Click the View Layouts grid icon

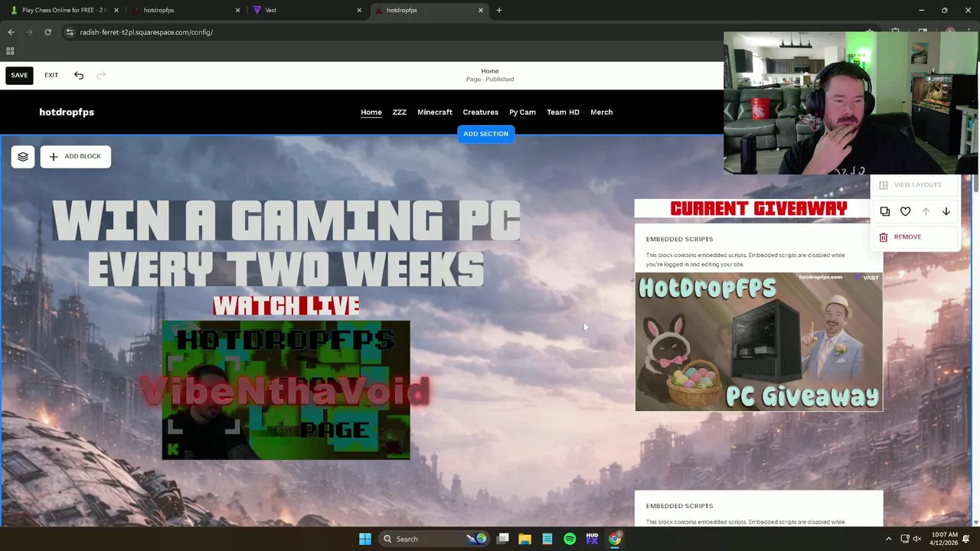tap(884, 185)
